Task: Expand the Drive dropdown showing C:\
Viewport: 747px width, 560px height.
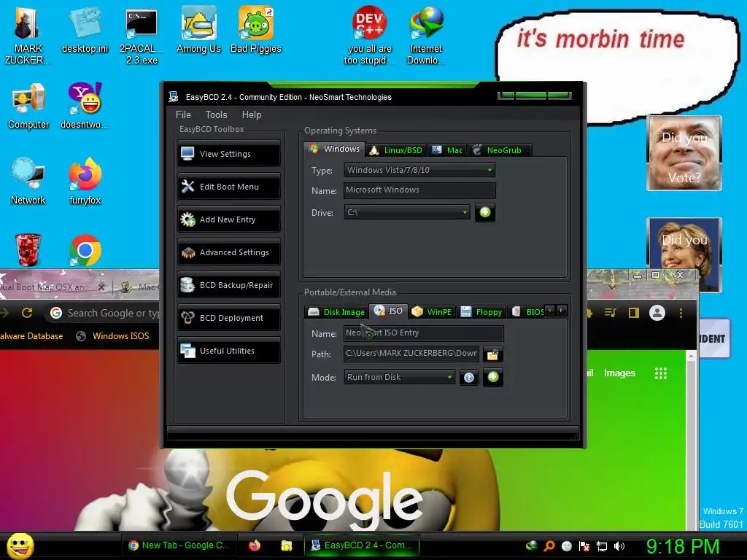Action: pyautogui.click(x=407, y=212)
